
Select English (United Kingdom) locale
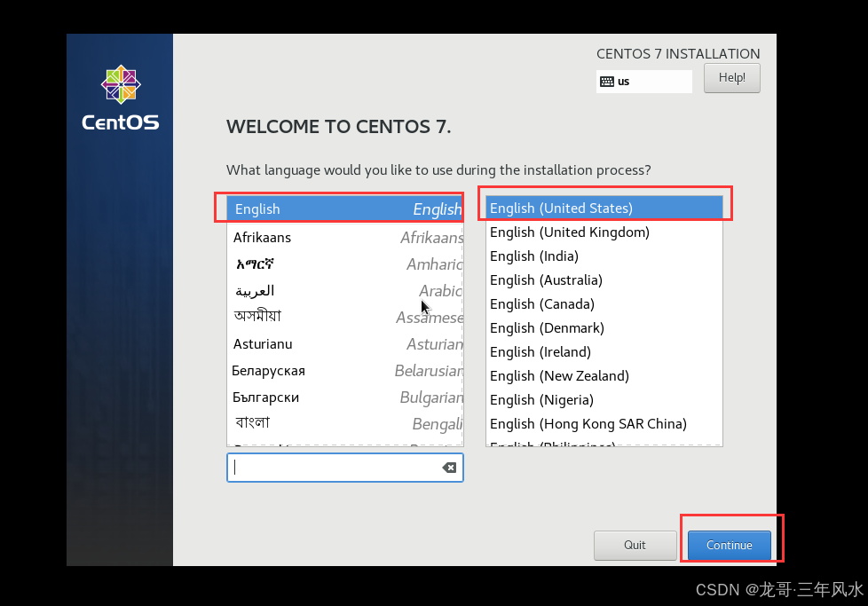click(x=604, y=232)
